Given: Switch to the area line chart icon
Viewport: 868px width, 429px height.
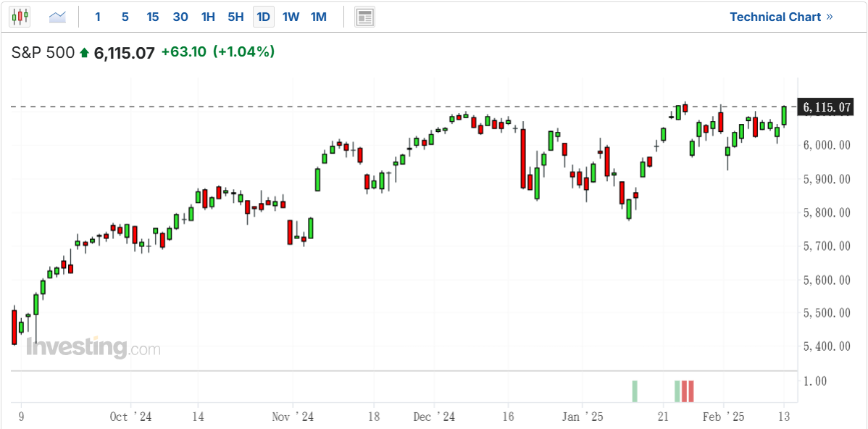Looking at the screenshot, I should click(57, 17).
